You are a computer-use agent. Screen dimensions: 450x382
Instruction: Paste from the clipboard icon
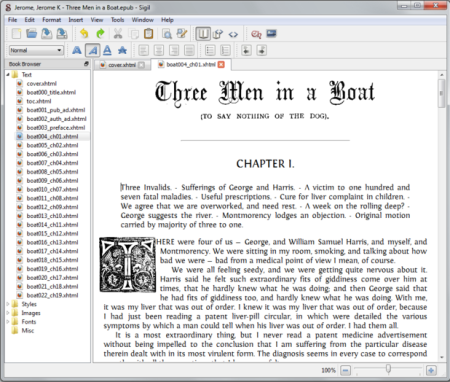pyautogui.click(x=148, y=34)
